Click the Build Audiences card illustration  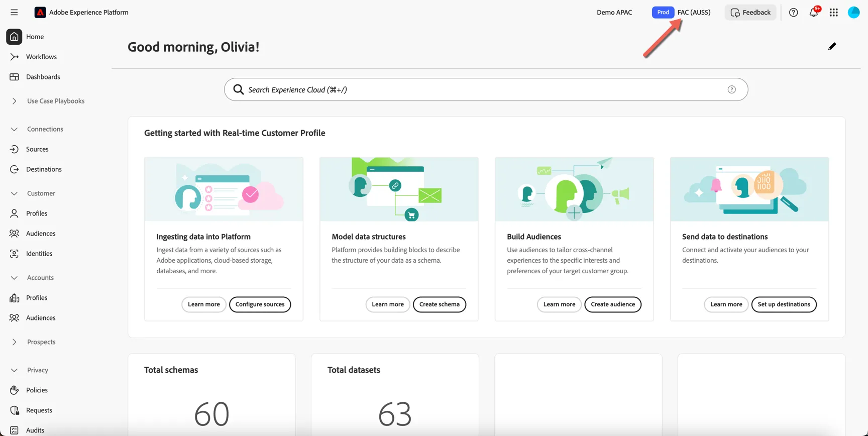click(574, 189)
